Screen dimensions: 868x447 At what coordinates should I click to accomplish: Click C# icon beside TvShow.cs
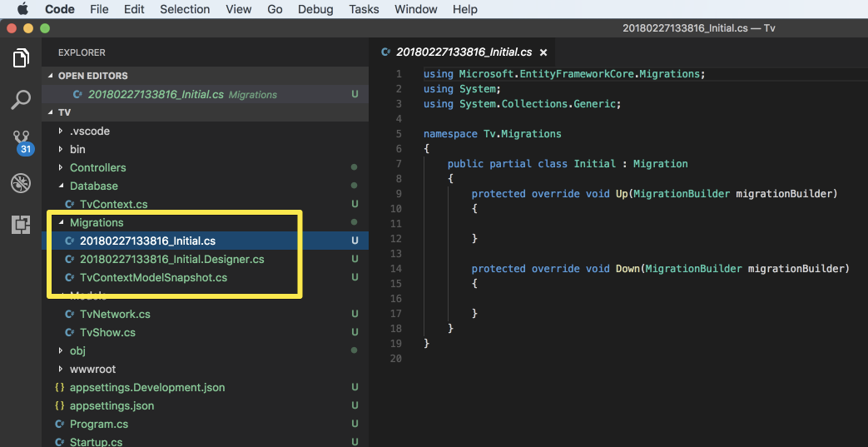[x=70, y=332]
